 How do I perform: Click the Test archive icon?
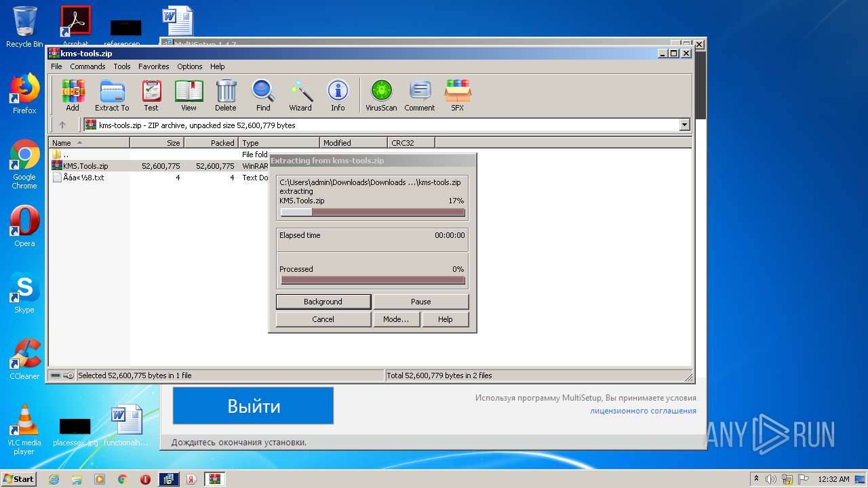(151, 95)
